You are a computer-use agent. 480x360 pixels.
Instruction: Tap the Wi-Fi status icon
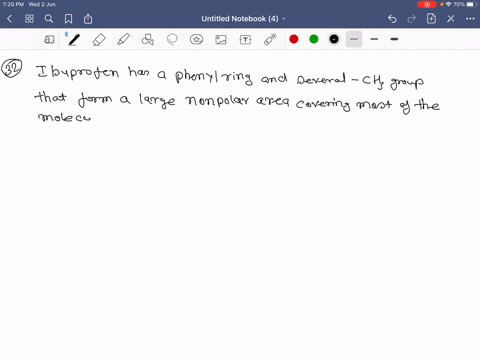(x=449, y=4)
